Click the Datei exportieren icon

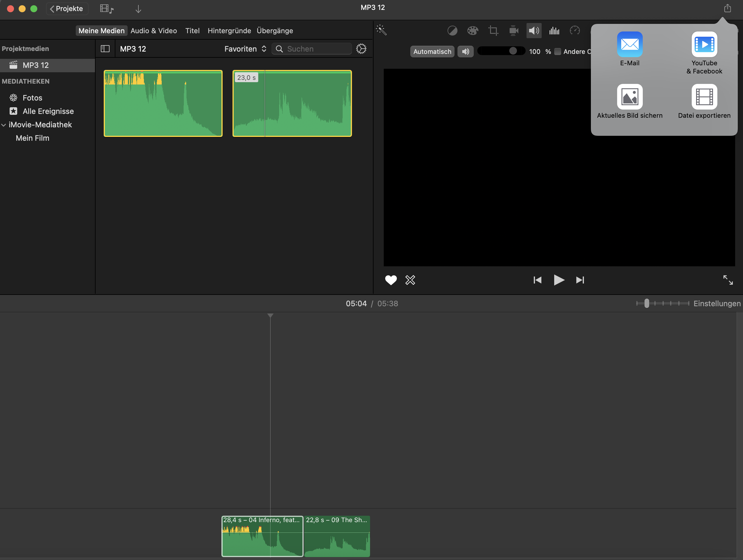[704, 97]
